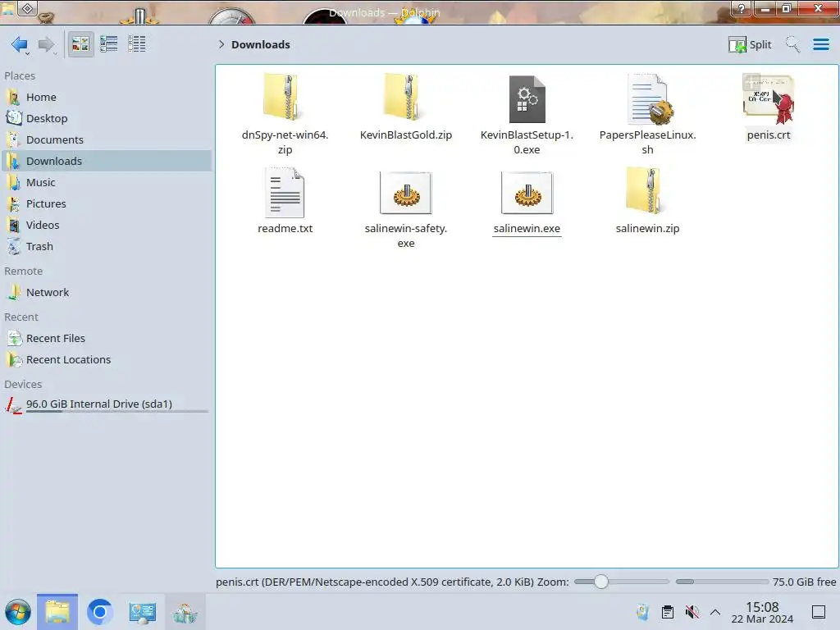Click the help question mark in title bar

(x=742, y=8)
